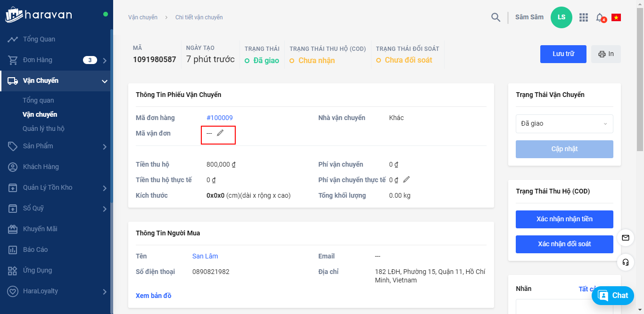Click the Vận chuyển breadcrumb link

click(143, 17)
